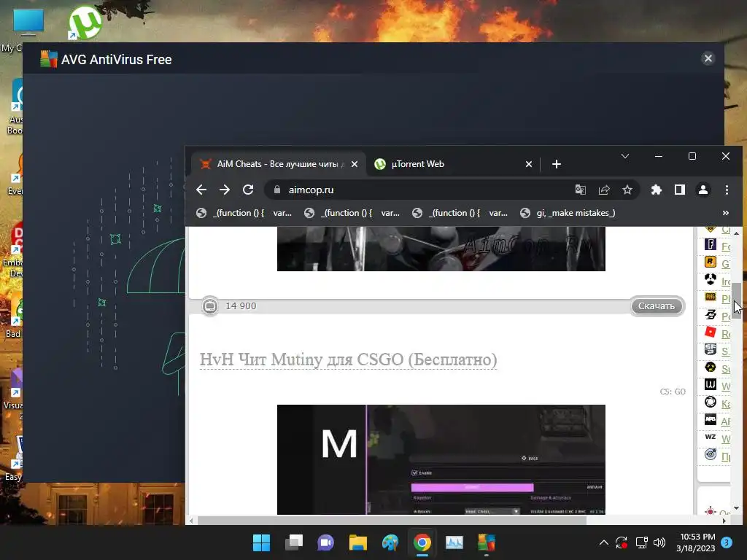Image resolution: width=747 pixels, height=560 pixels.
Task: Click the horizontal scrollbar right arrow
Action: 724,521
